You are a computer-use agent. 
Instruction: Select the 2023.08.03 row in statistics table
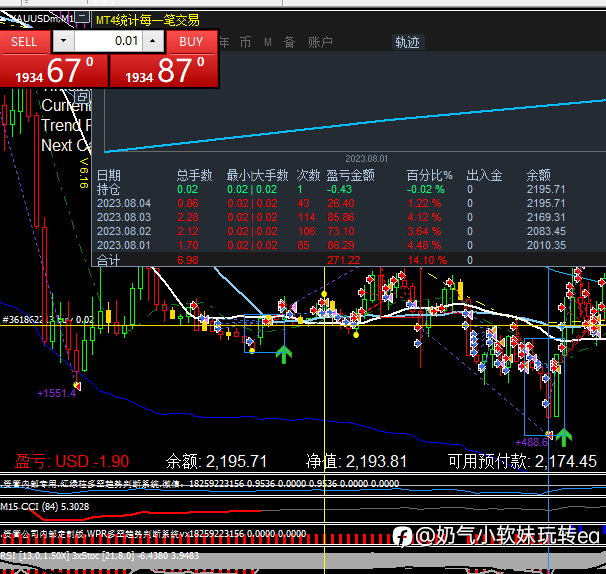pos(332,217)
